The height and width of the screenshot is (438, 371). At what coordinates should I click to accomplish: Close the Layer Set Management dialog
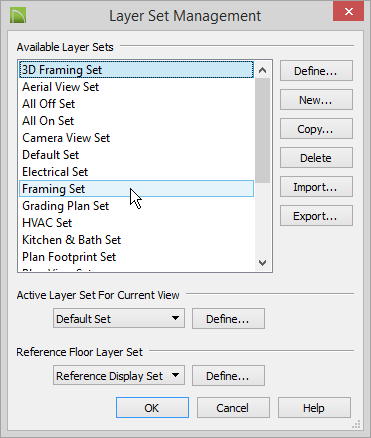tap(348, 12)
